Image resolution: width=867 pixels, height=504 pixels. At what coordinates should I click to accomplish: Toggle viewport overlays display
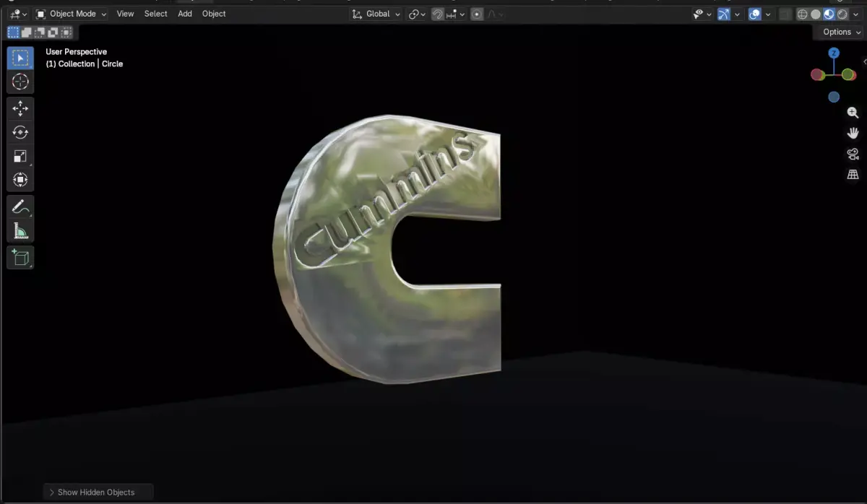[755, 14]
